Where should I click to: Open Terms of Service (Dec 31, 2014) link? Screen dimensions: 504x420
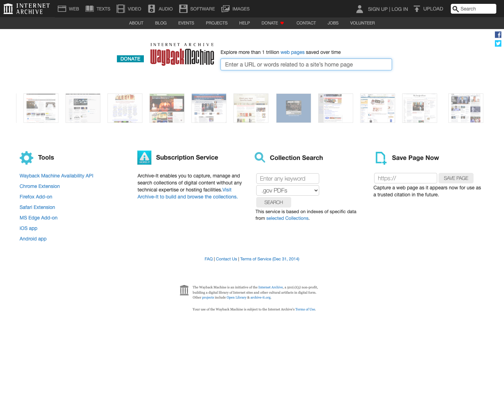269,259
